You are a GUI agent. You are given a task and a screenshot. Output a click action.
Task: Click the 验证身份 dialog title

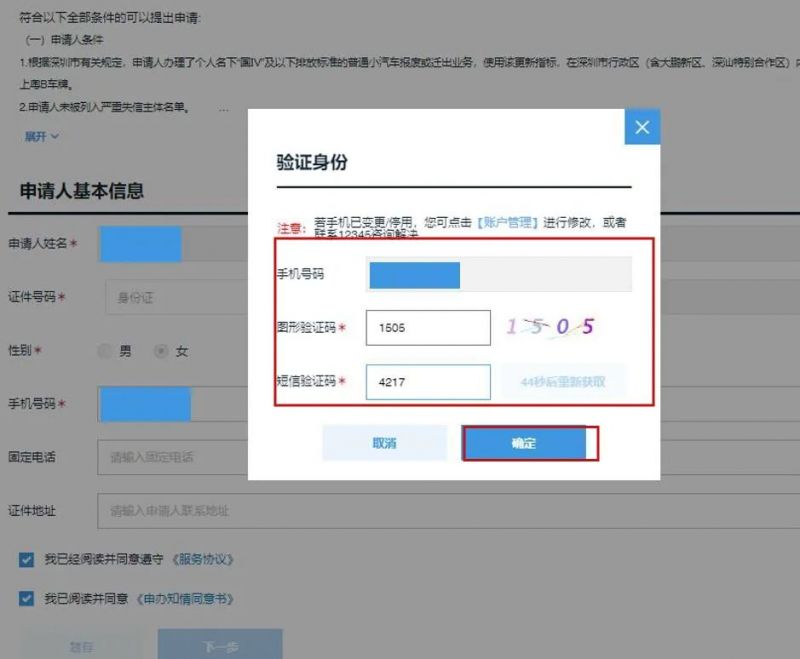click(x=312, y=162)
